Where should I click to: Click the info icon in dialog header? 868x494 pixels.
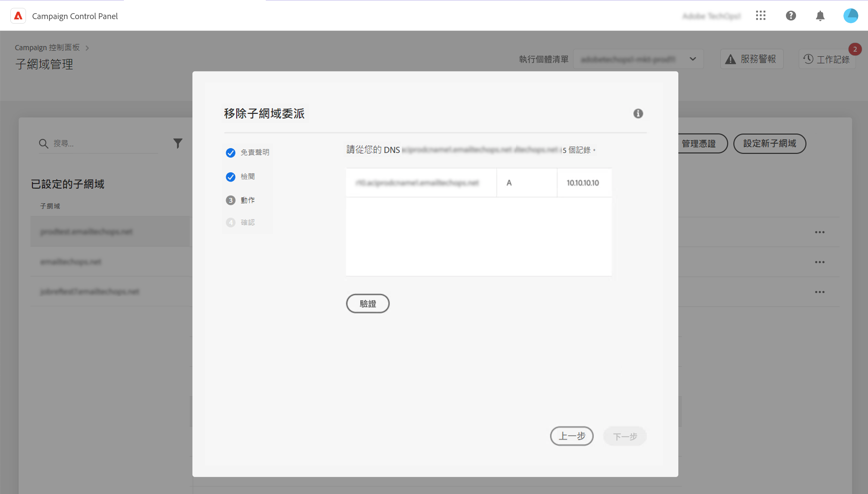(x=638, y=114)
